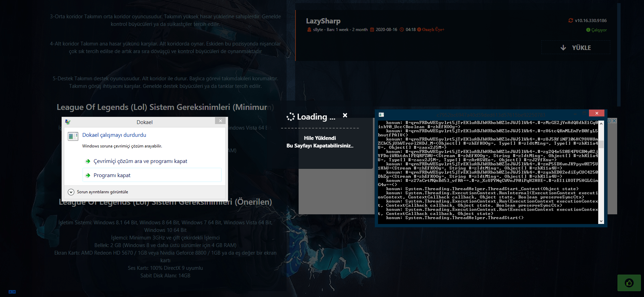
Task: Click the green status icon beside Çalışıyor
Action: [x=588, y=30]
